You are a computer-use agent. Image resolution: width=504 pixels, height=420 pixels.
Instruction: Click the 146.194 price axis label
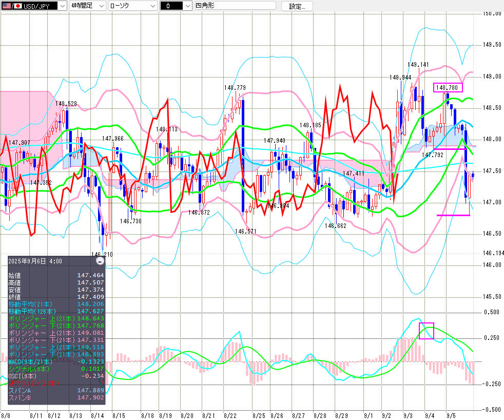coord(493,253)
